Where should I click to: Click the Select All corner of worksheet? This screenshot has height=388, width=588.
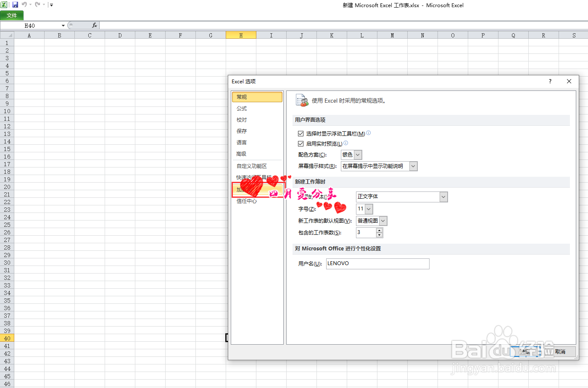pos(7,35)
